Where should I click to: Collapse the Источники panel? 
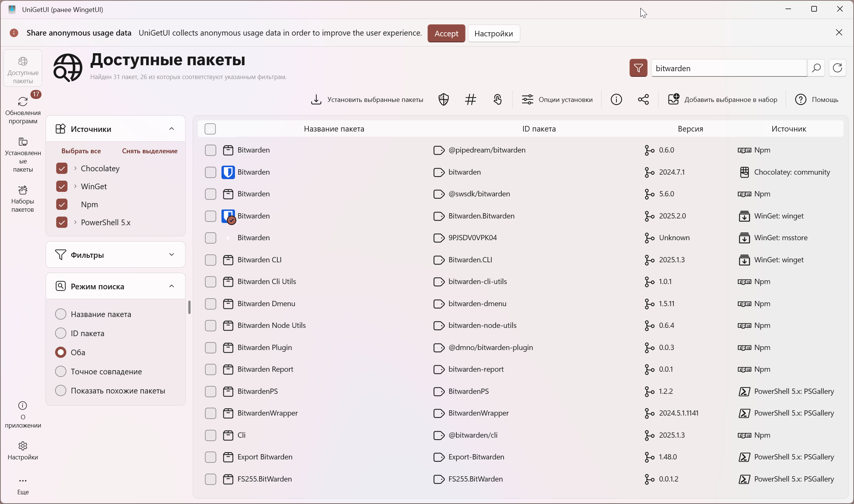click(x=172, y=129)
